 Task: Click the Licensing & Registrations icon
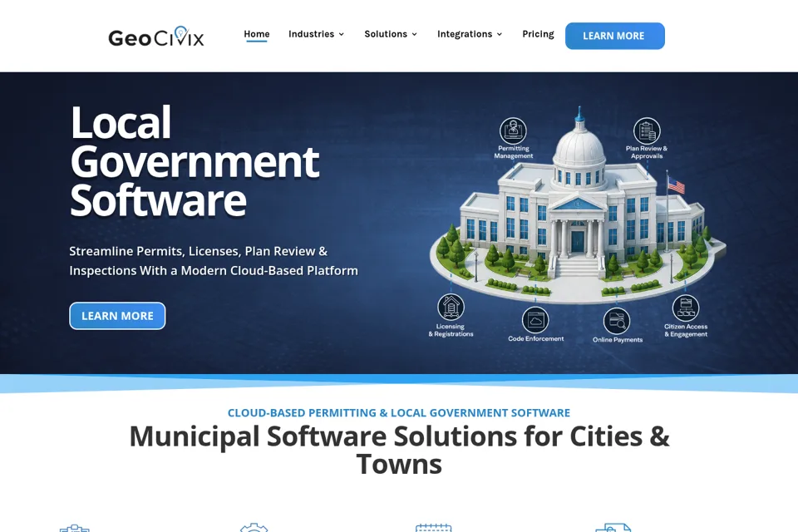(x=451, y=307)
